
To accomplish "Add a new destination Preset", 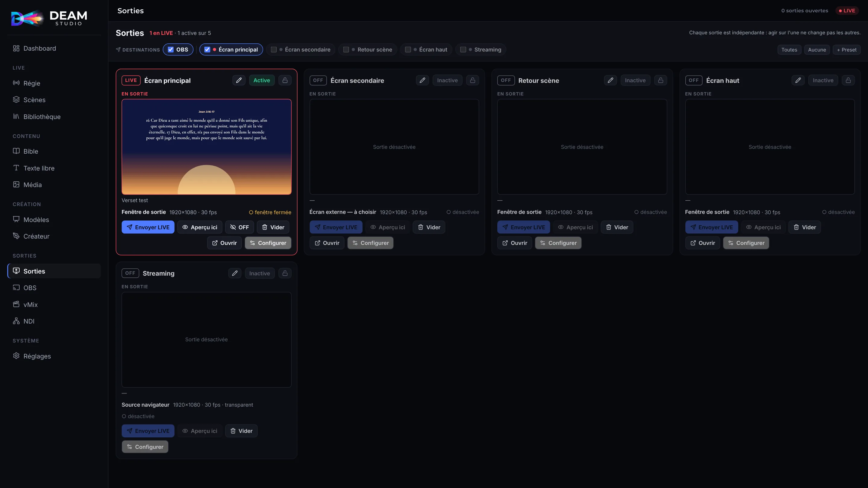I will click(x=846, y=49).
